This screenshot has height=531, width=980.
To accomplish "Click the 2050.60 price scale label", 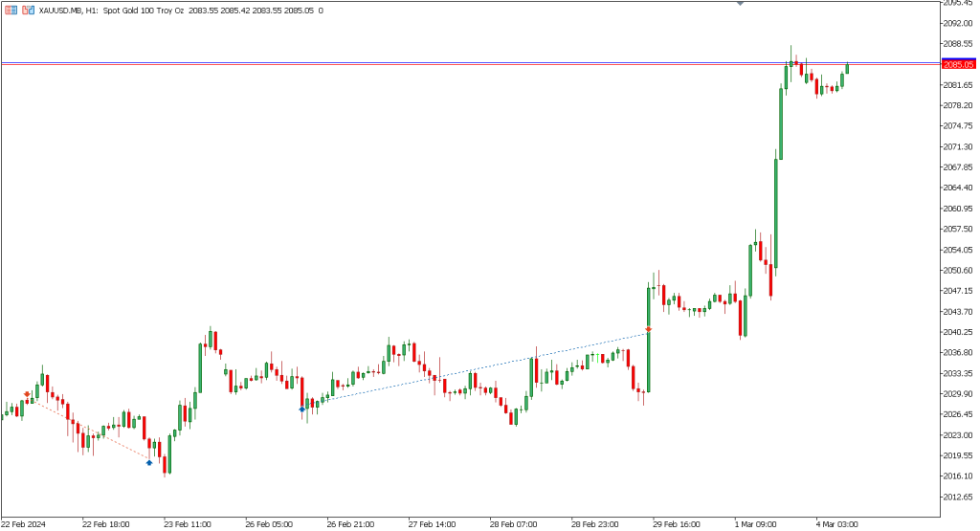I will pyautogui.click(x=958, y=271).
